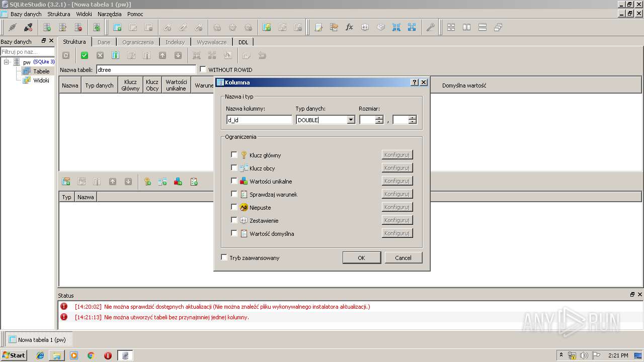
Task: Click the add database icon
Action: [47, 27]
